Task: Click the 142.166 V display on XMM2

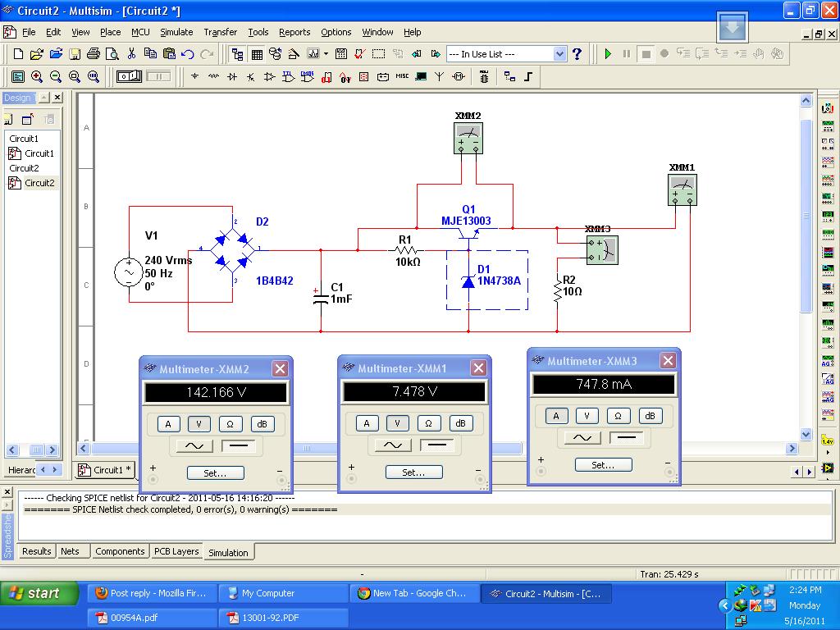Action: pyautogui.click(x=216, y=392)
